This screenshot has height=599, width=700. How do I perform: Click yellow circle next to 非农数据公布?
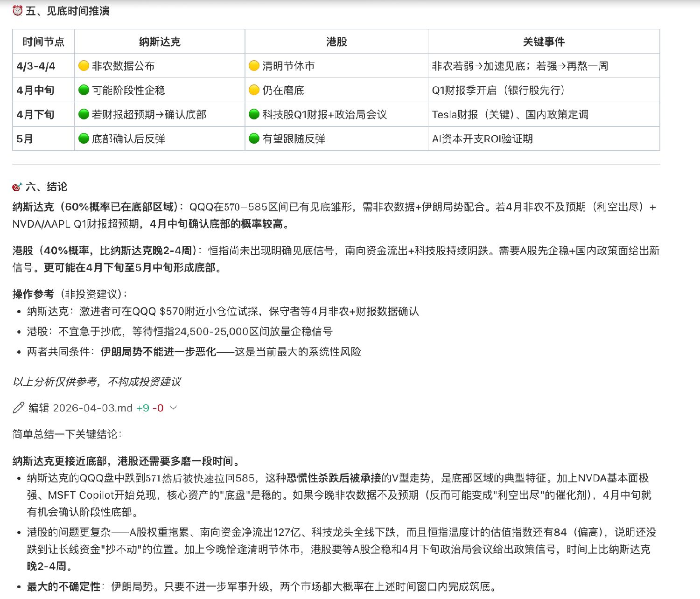click(84, 66)
